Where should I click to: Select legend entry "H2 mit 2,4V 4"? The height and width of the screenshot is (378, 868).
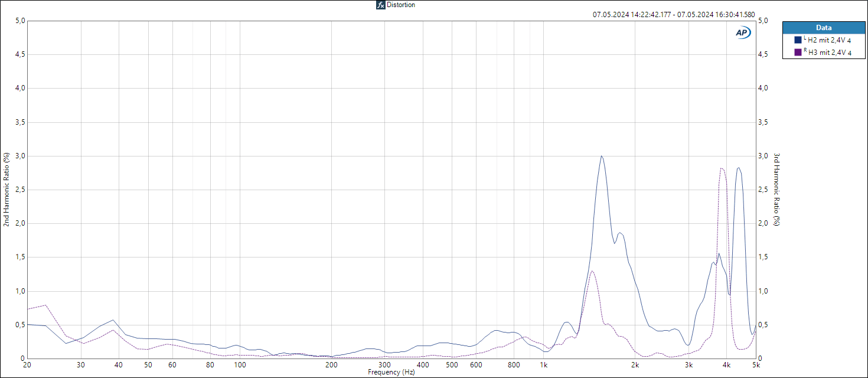coord(830,41)
